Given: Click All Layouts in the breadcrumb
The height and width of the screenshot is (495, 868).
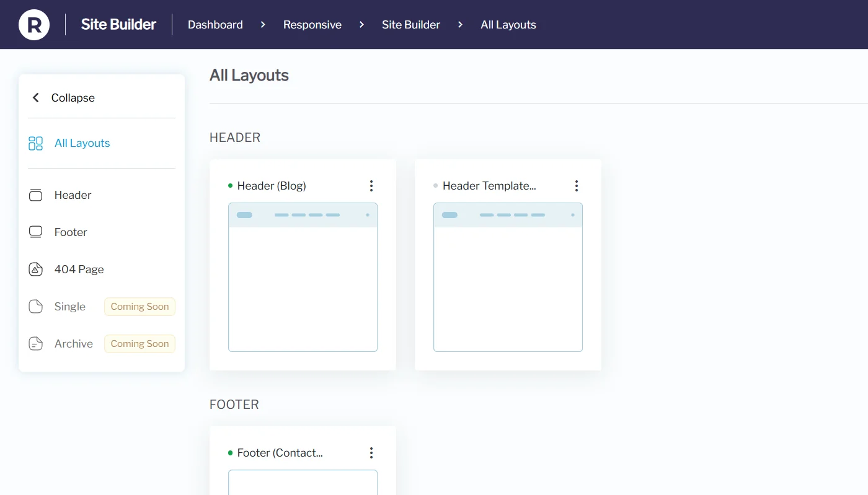Looking at the screenshot, I should tap(508, 25).
